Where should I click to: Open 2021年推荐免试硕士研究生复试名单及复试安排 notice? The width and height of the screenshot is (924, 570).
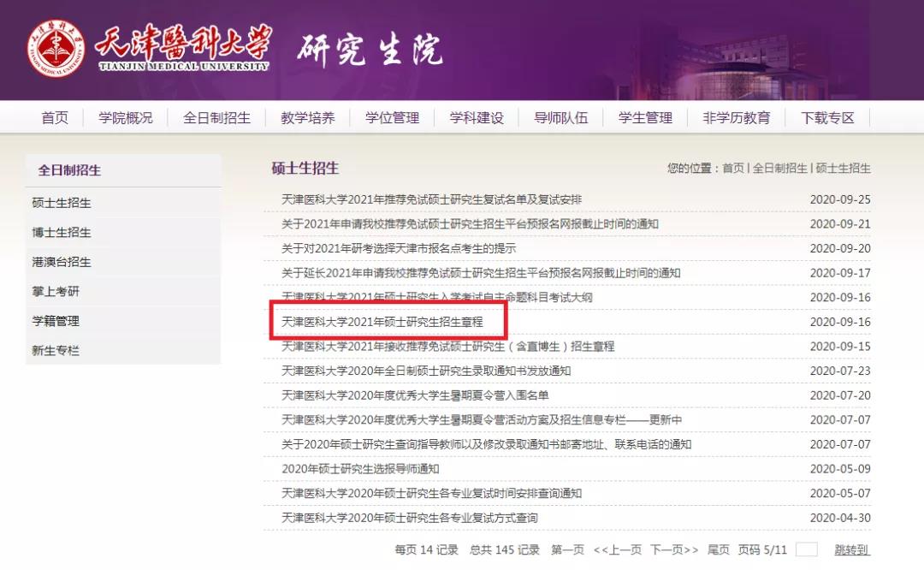pos(431,199)
